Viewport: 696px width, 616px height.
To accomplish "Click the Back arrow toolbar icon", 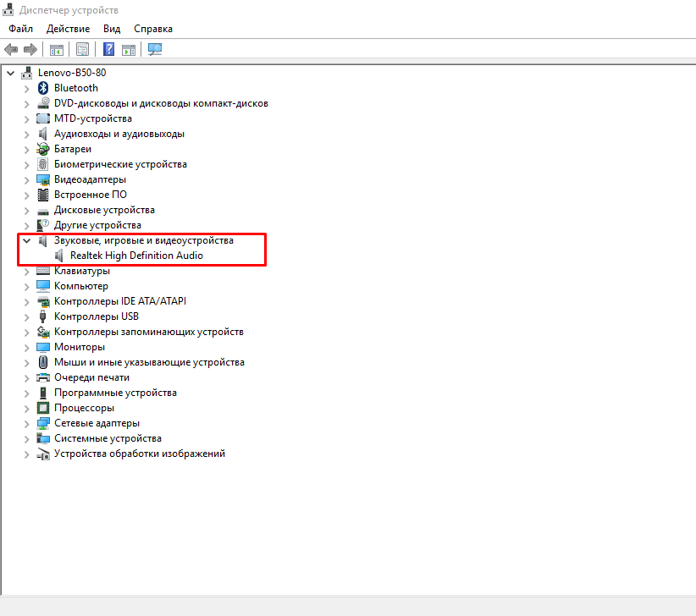I will click(11, 49).
